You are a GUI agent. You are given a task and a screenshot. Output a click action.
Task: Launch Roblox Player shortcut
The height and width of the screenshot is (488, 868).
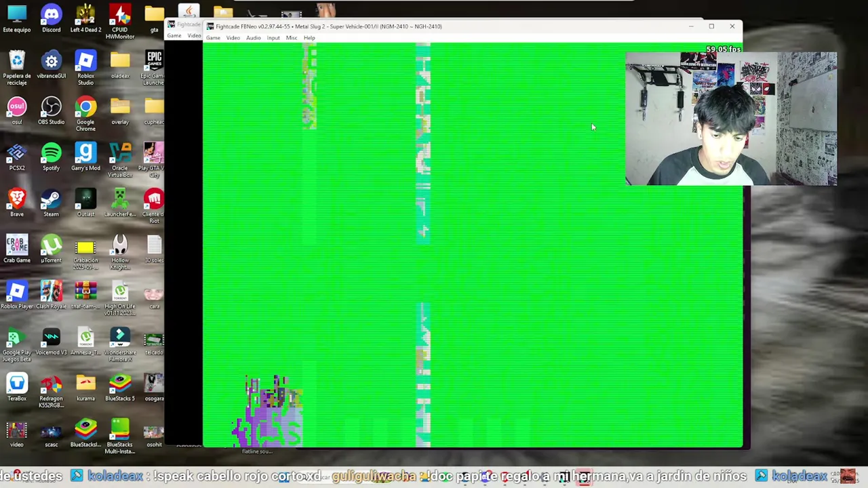pos(17,296)
